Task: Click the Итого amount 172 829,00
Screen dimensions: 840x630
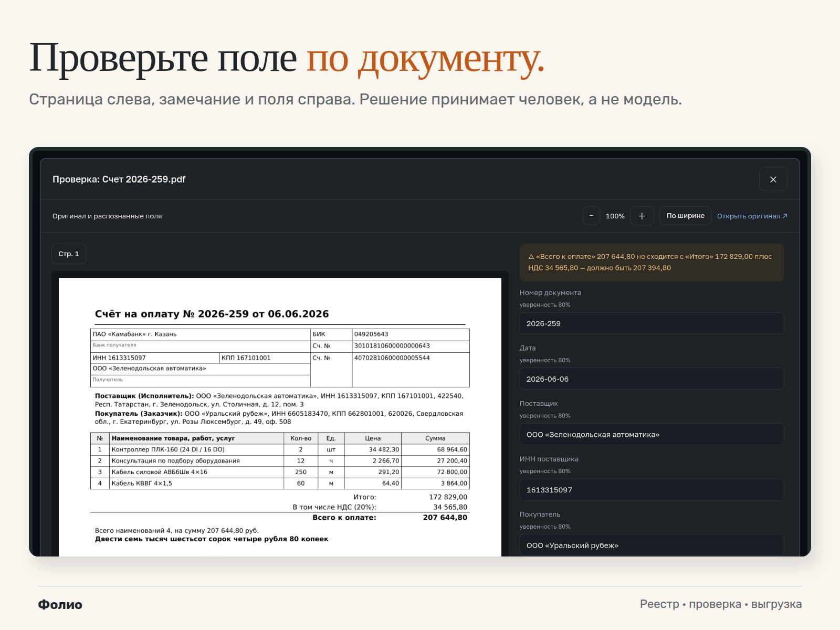Action: coord(448,497)
